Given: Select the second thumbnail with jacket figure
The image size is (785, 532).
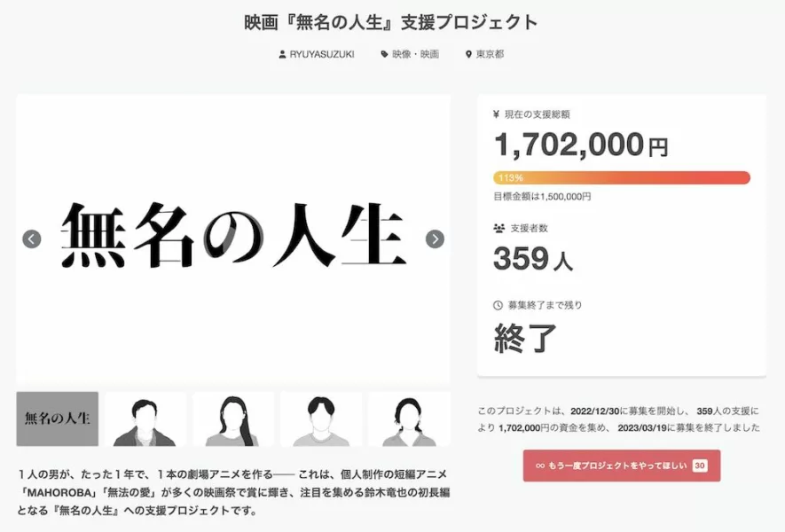Looking at the screenshot, I should [145, 419].
